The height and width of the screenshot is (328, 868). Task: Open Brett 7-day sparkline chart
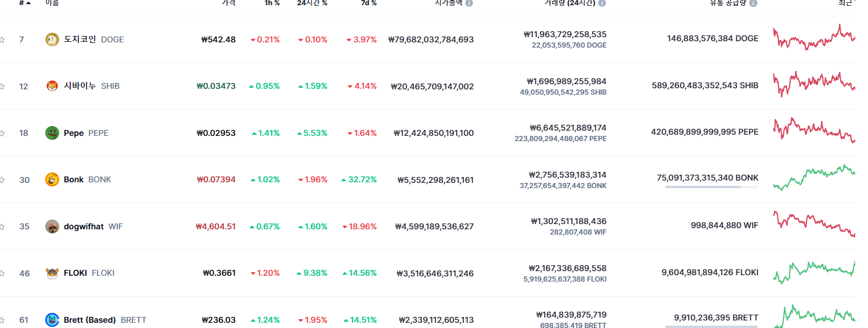click(813, 316)
